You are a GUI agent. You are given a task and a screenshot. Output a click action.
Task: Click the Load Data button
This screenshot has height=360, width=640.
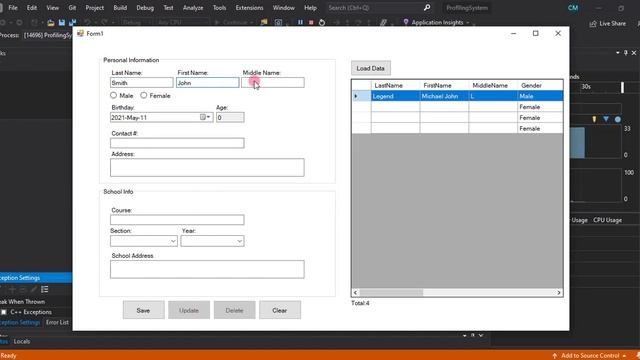371,68
